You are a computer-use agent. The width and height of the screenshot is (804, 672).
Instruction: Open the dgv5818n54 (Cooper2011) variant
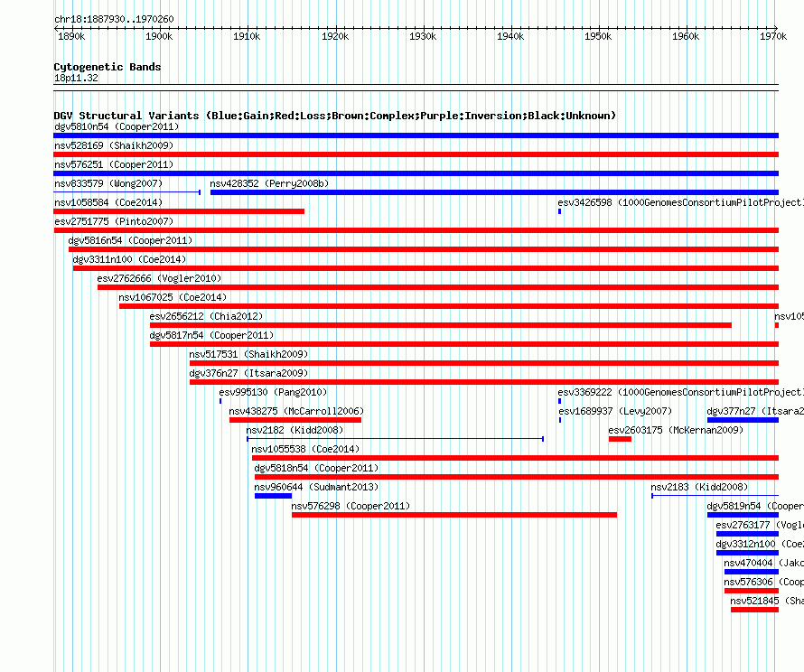pyautogui.click(x=316, y=468)
